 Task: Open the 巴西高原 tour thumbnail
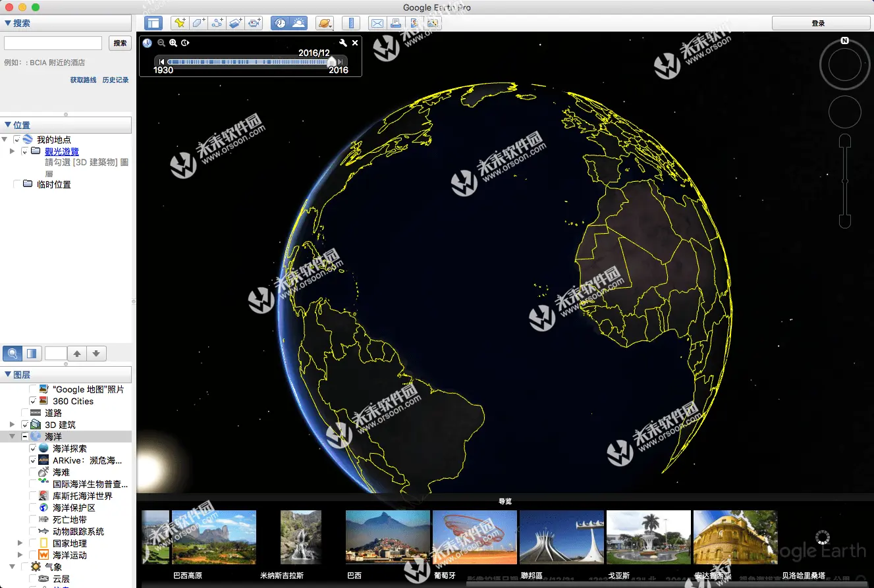(214, 537)
